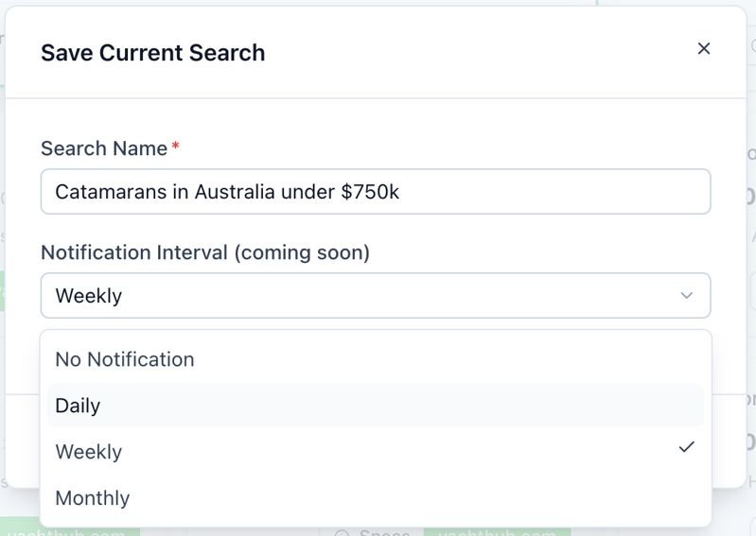Click the Specs label behind the dialog
This screenshot has height=536, width=756.
point(384,533)
